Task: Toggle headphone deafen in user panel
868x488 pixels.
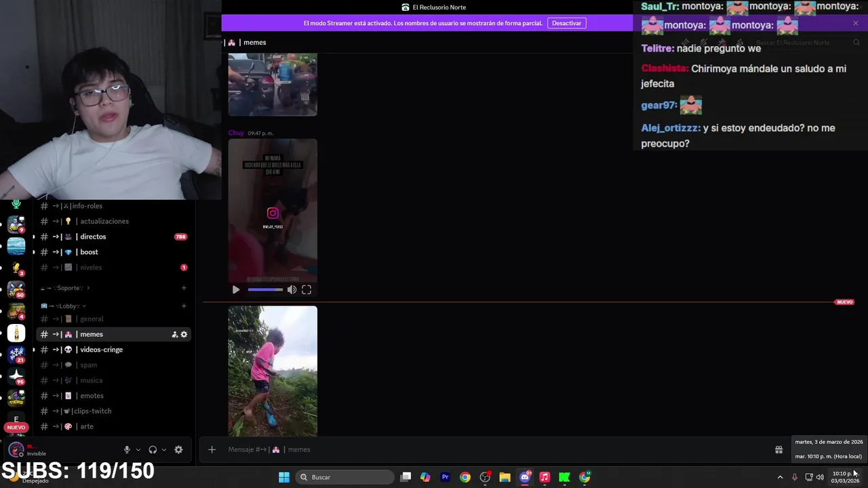Action: tap(153, 449)
